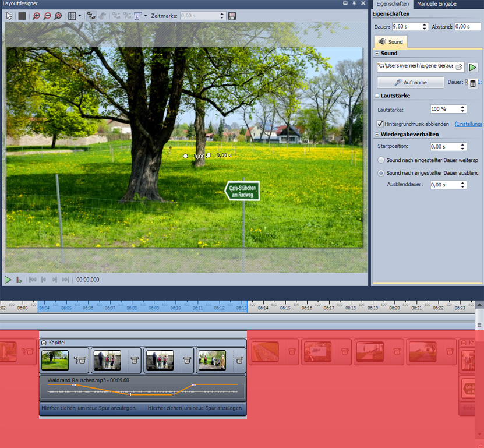Click the black stop square in toolbar
Viewport: 484px width, 448px height.
22,16
